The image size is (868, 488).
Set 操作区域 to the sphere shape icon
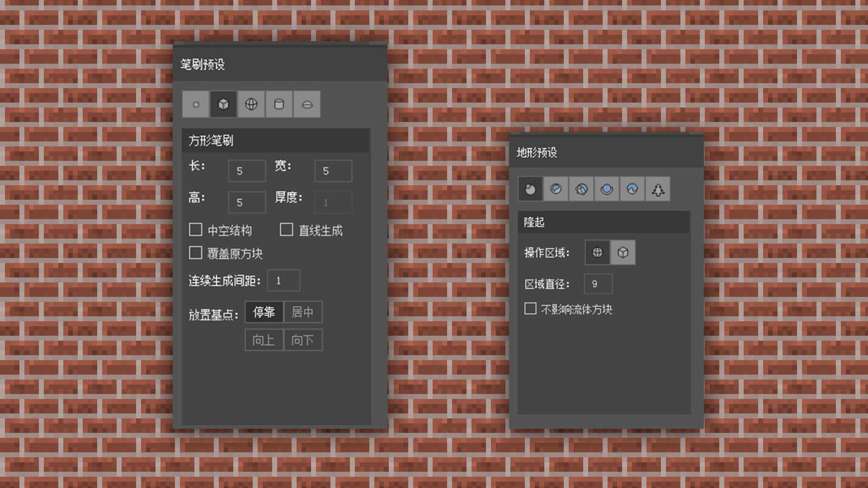[598, 252]
